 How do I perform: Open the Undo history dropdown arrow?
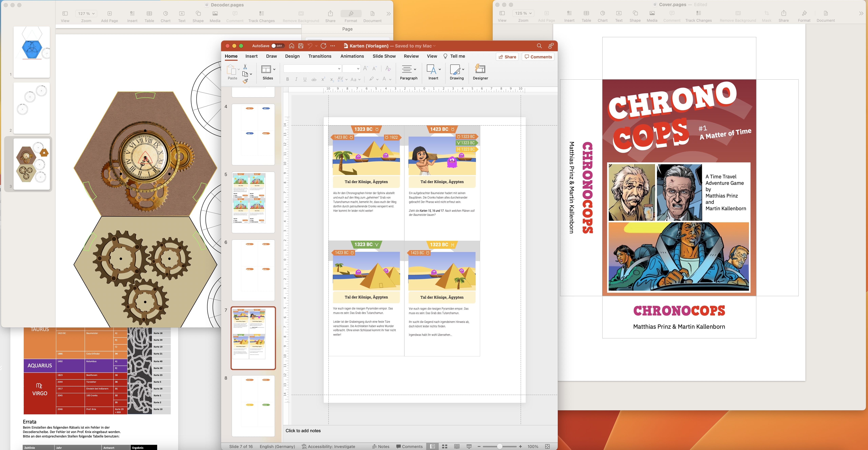point(316,46)
